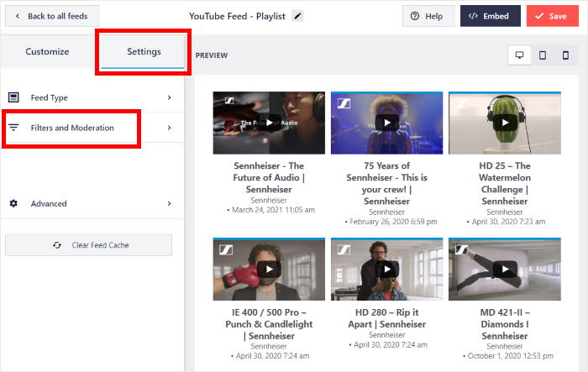Screen dimensions: 588x372
Task: Click the Filters and Moderation filter icon
Action: [13, 128]
